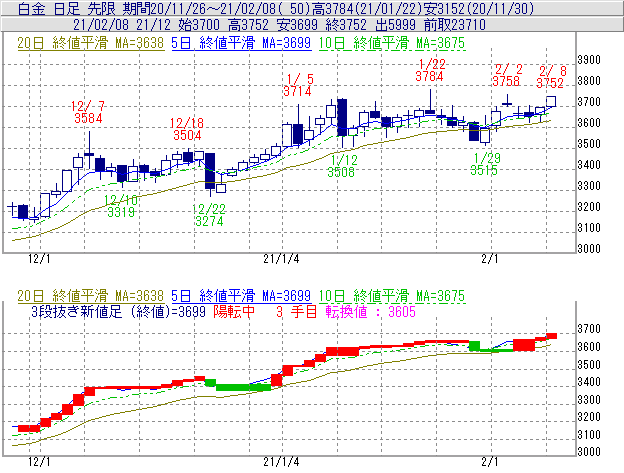Click the last red block in lower chart

551,336
